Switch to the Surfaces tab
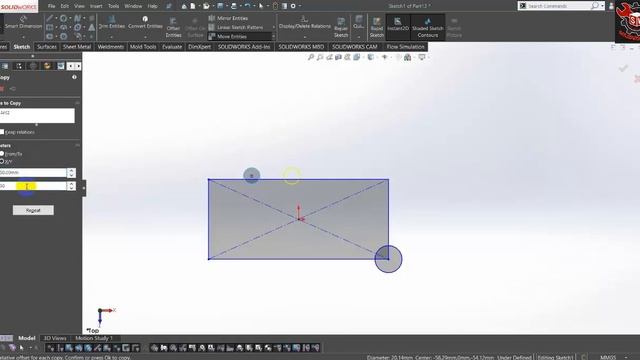Screen dimensions: 640x360 click(47, 47)
